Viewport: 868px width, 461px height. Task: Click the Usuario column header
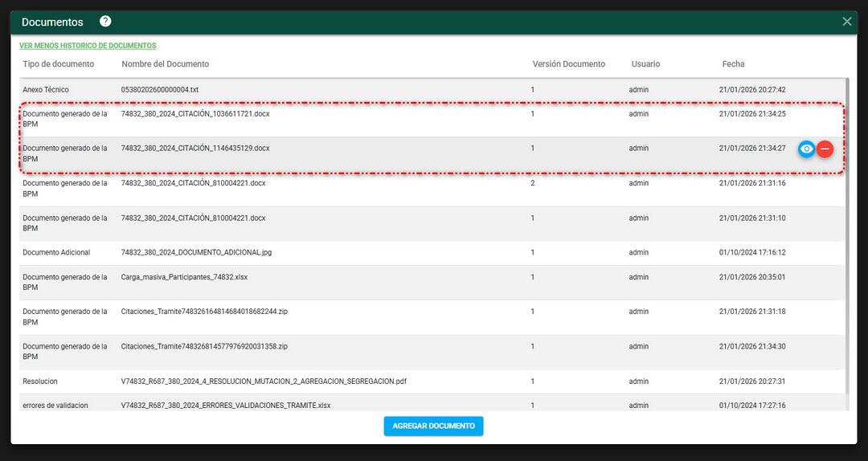[645, 64]
